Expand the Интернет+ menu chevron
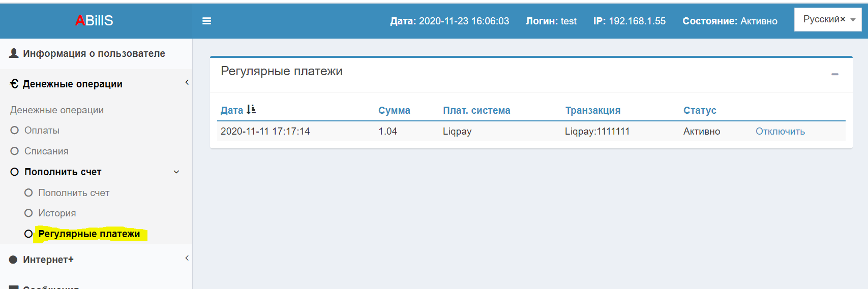Viewport: 868px width, 289px height. coord(187,258)
